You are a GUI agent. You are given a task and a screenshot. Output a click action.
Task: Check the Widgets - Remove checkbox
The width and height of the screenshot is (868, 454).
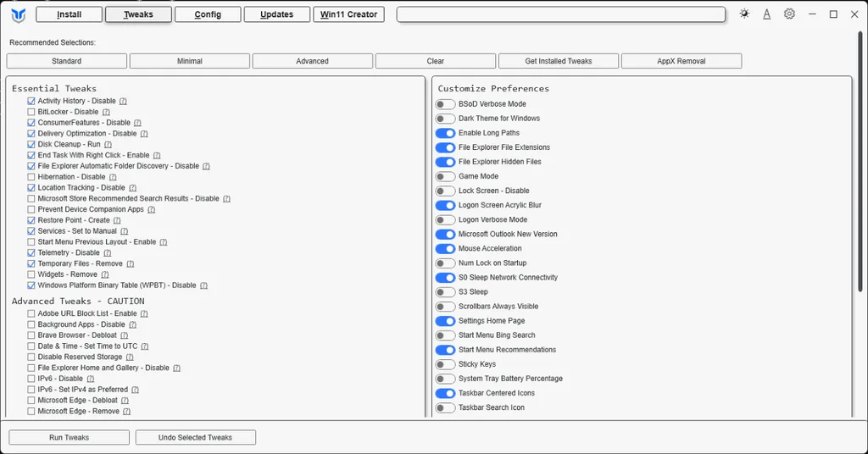tap(31, 274)
